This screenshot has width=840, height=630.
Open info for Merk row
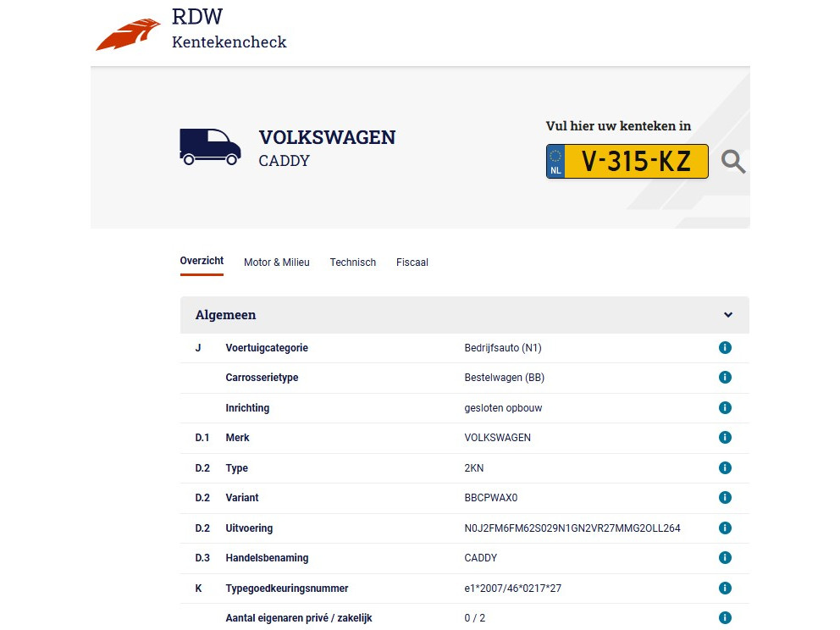pos(725,437)
